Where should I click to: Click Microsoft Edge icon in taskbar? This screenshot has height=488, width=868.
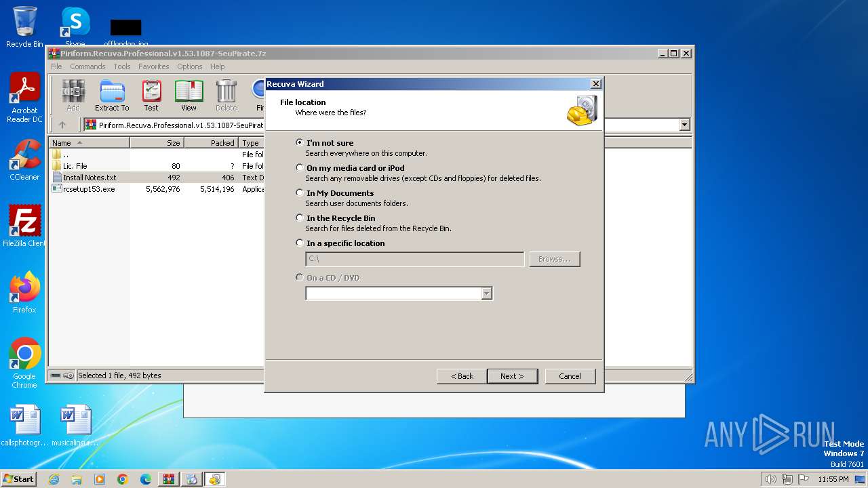tap(146, 479)
